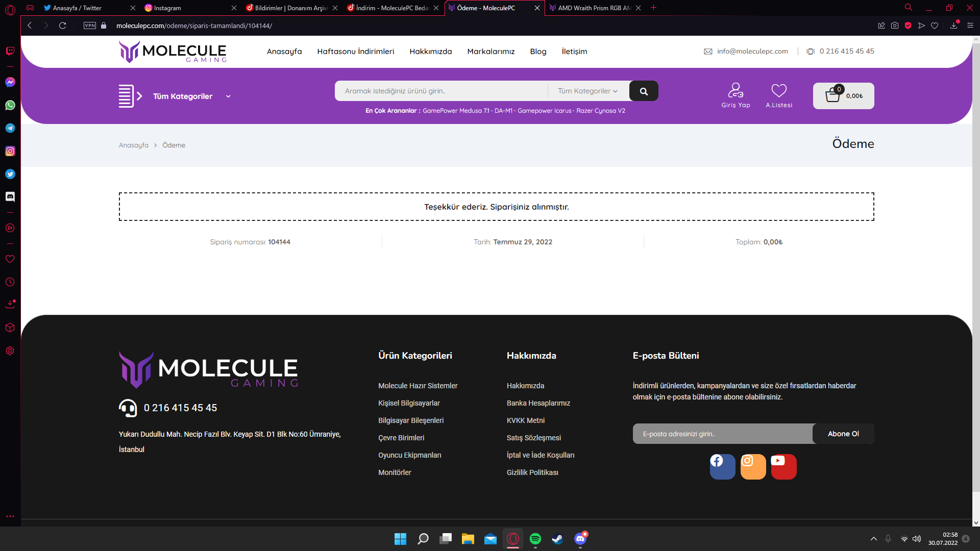The width and height of the screenshot is (980, 551).
Task: Open WhatsApp in Opera sidebar
Action: tap(10, 105)
